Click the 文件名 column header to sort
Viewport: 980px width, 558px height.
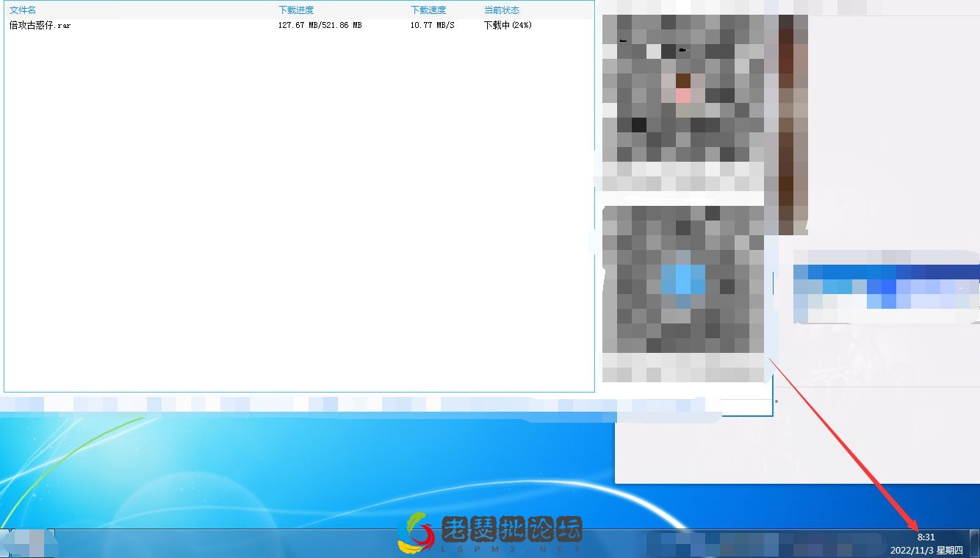pos(22,10)
